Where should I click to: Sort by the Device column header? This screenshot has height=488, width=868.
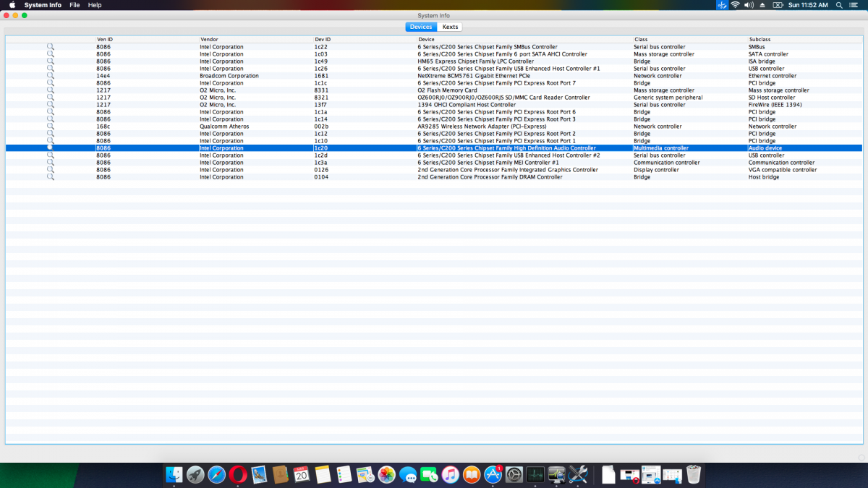click(426, 39)
